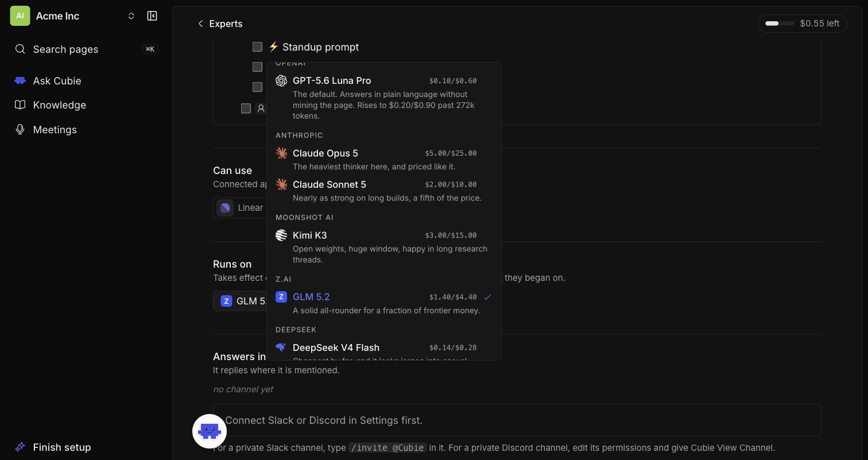Choose GPT-5.6 Luna Pro model
Viewport: 868px width, 460px height.
coord(384,98)
